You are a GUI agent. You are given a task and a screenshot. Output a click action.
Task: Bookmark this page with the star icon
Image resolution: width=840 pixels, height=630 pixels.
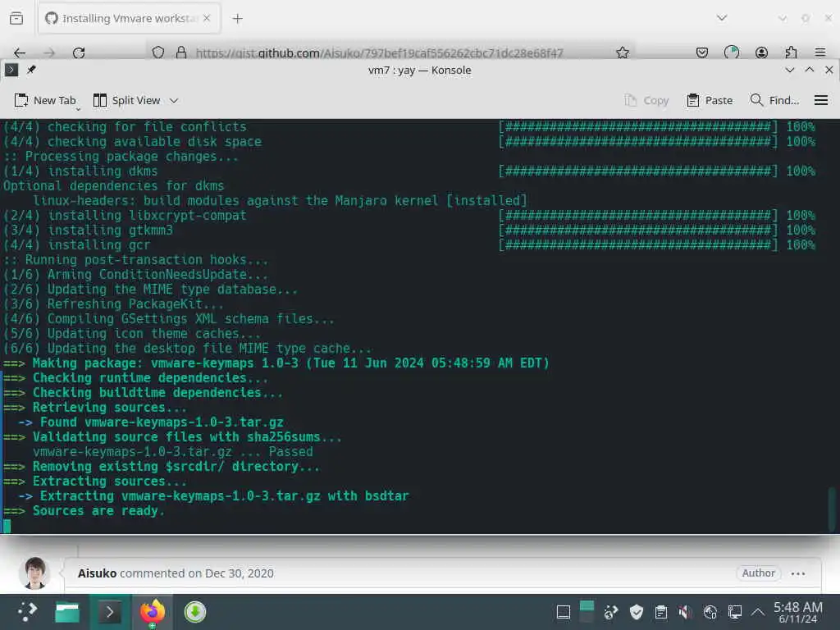(622, 52)
